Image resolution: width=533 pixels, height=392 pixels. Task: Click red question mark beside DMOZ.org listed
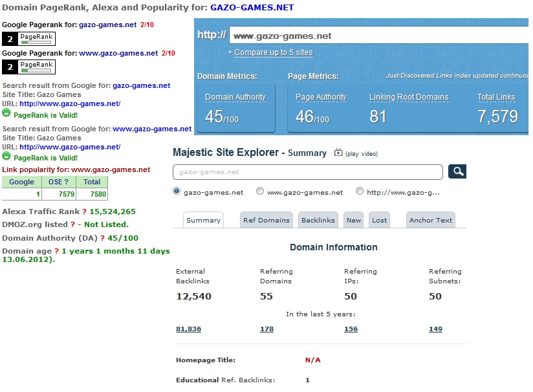coord(72,224)
